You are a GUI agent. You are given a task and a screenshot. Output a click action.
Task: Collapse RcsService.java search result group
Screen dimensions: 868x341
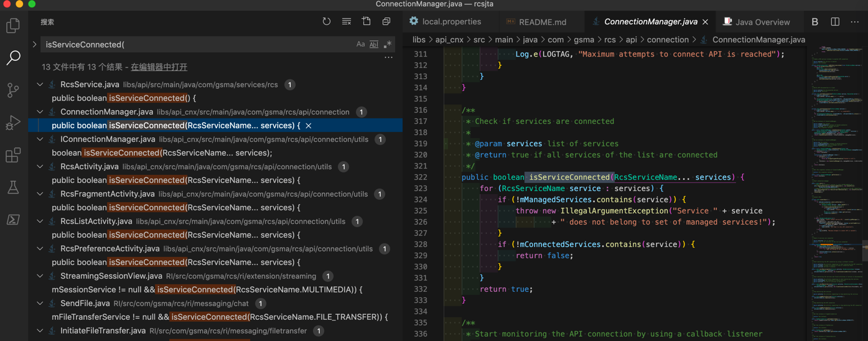(x=40, y=85)
